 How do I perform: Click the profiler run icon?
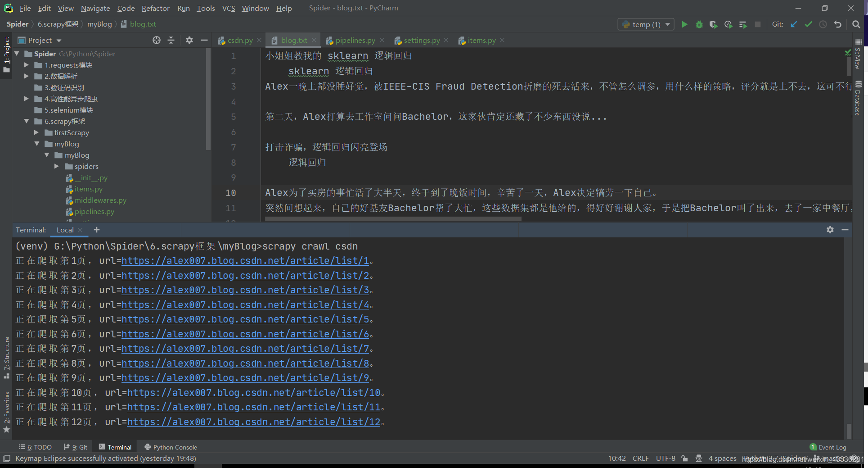pyautogui.click(x=729, y=24)
